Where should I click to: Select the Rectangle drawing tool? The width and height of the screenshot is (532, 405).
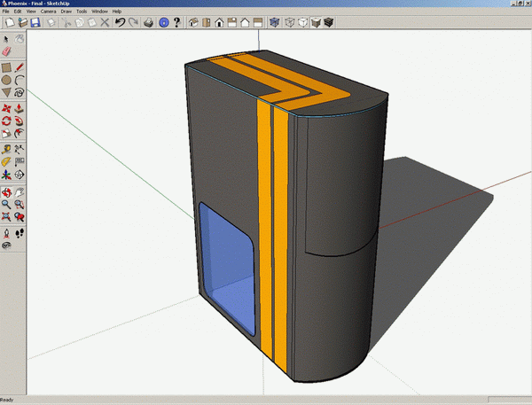point(6,66)
